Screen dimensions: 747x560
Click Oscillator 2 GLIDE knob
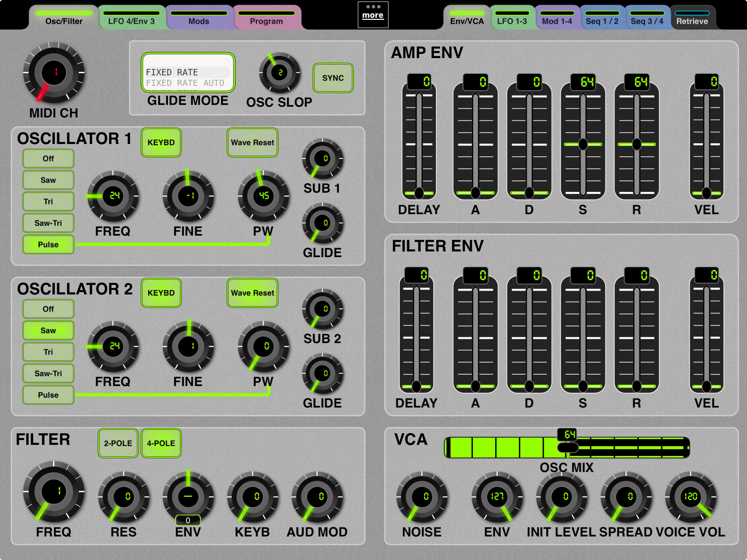322,373
